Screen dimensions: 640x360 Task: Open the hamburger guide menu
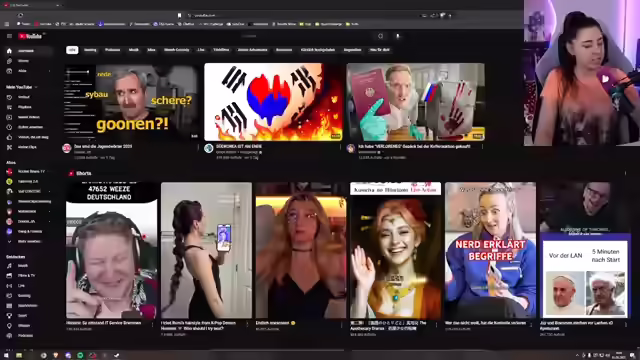[9, 36]
